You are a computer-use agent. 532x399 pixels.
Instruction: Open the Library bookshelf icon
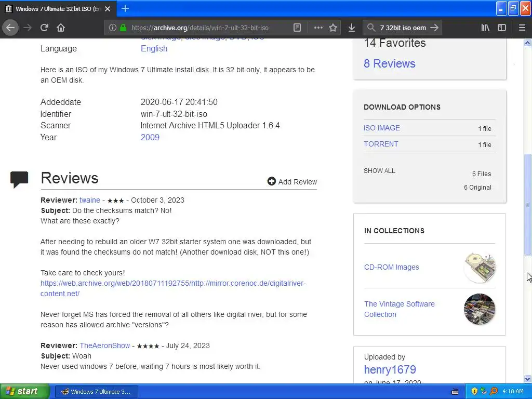[485, 28]
